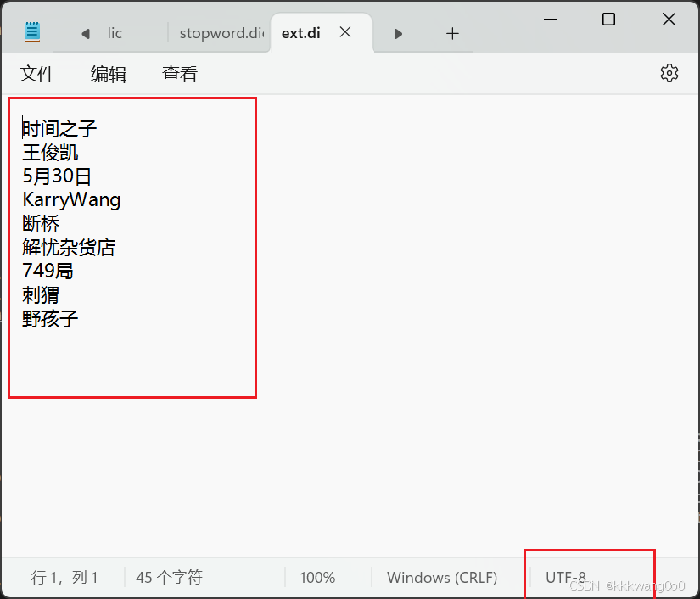Open the 文件 menu

[x=37, y=74]
